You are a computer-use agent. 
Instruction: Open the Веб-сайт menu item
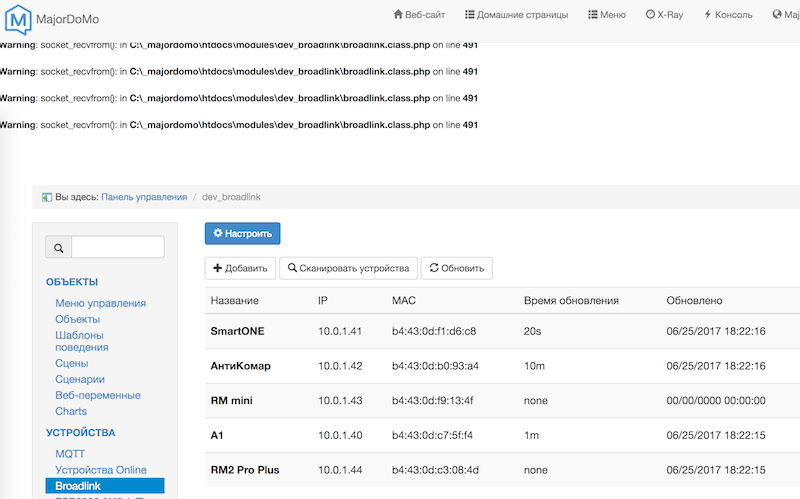[x=419, y=15]
